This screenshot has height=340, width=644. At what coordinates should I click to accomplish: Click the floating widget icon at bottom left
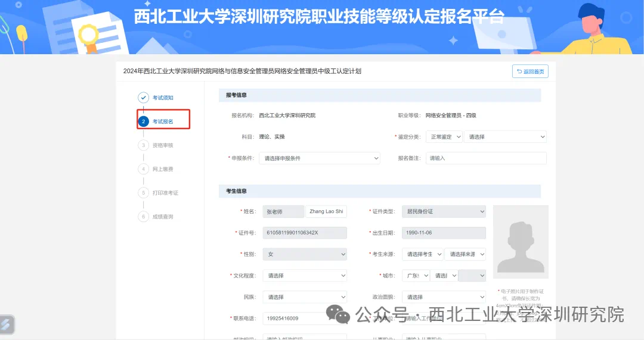(7, 325)
